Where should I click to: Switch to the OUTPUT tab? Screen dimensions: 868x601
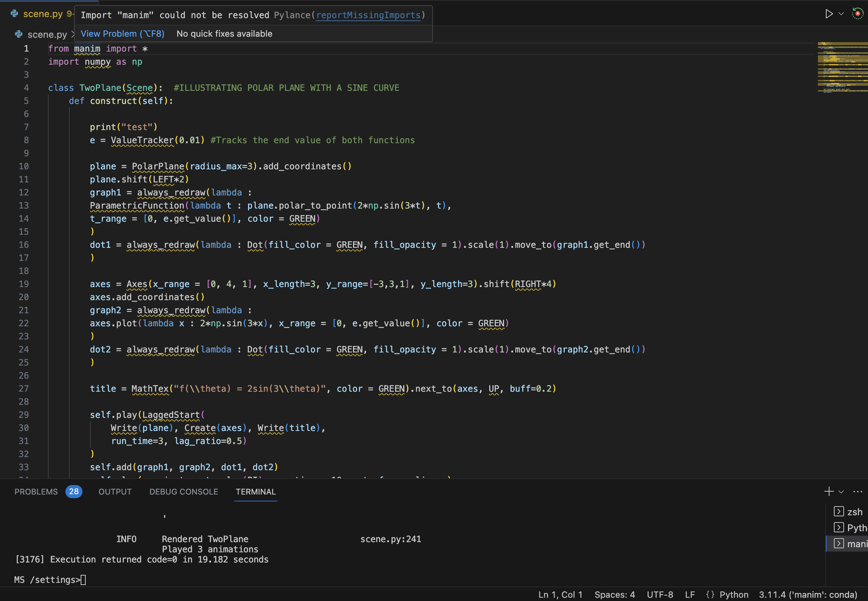(115, 491)
